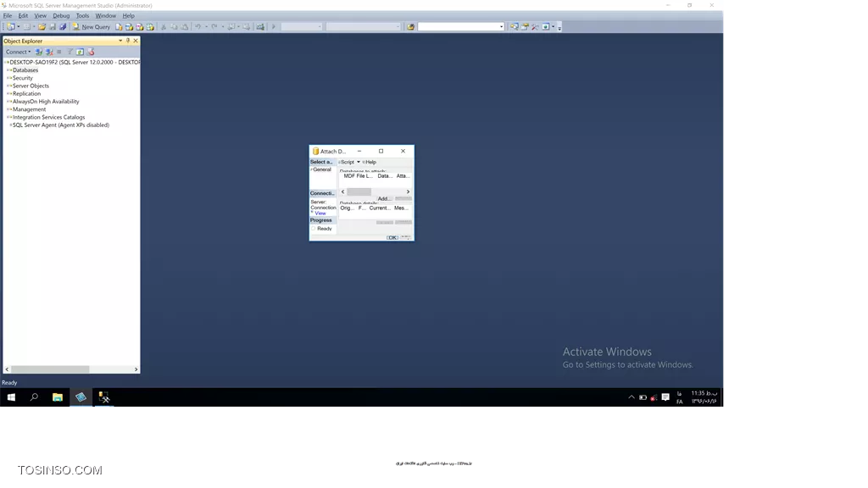Select the SQL Server Agent tree item
Screen dimensions: 868x488
point(61,125)
